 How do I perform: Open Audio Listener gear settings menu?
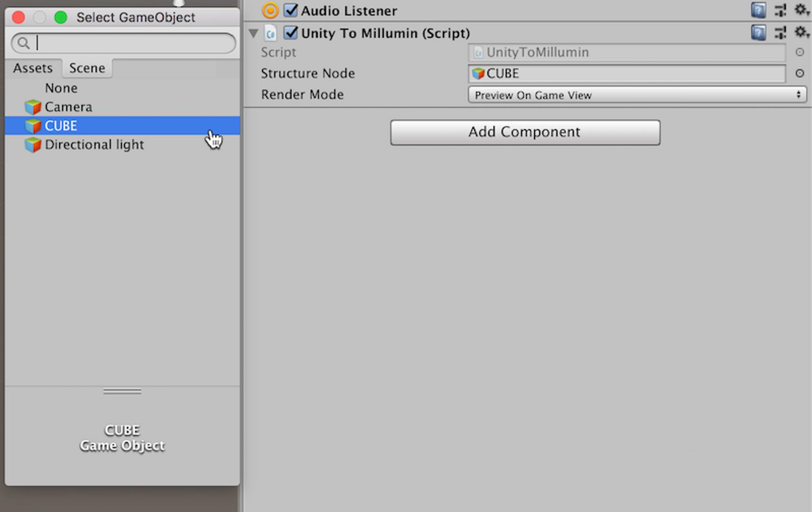[x=801, y=10]
